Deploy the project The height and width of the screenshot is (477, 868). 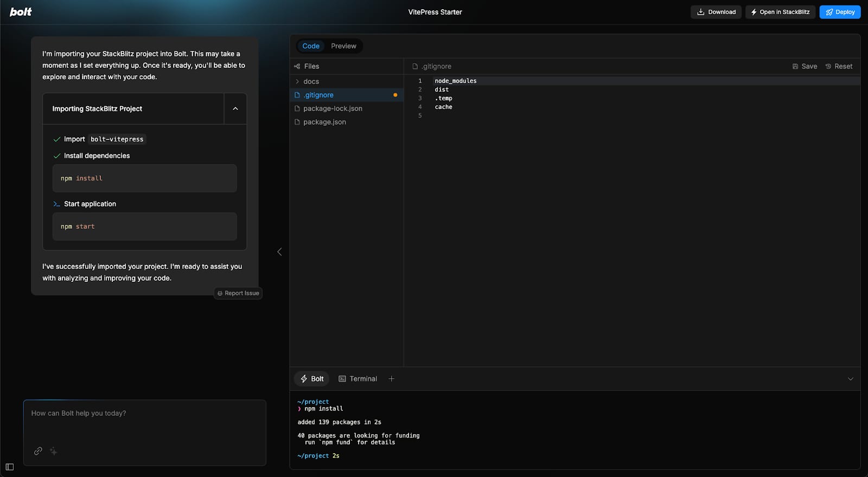click(840, 12)
